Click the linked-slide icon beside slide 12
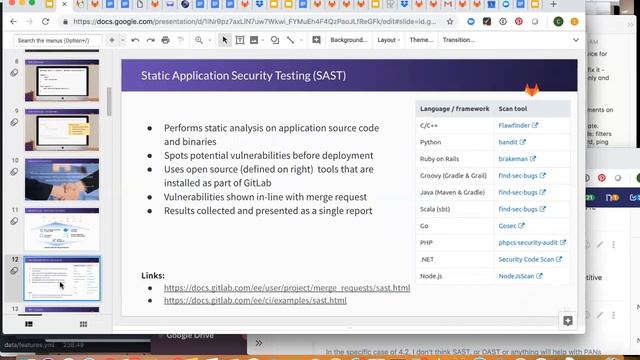The height and width of the screenshot is (360, 640). [x=14, y=271]
